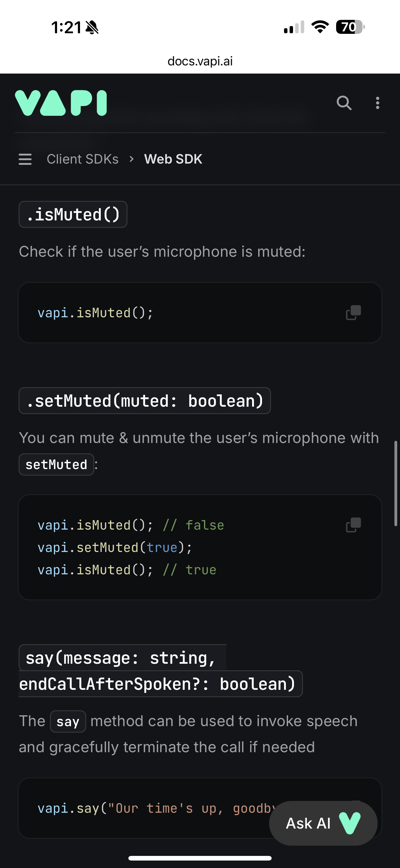Viewport: 400px width, 868px height.
Task: Click the page scrollbar thumb
Action: click(x=396, y=483)
